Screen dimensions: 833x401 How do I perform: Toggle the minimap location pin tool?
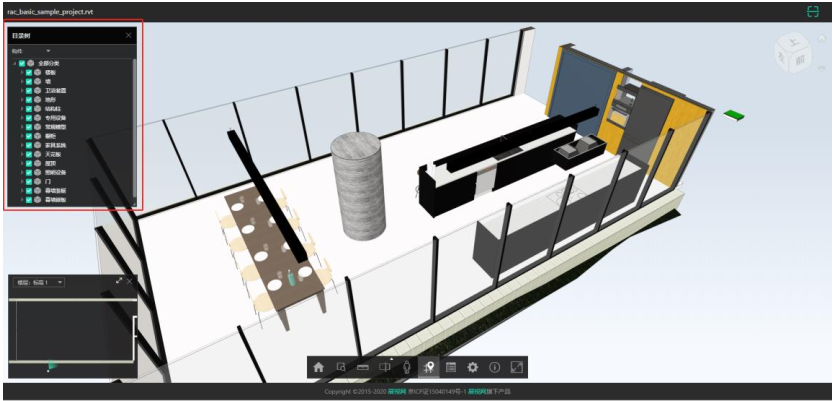[x=429, y=367]
